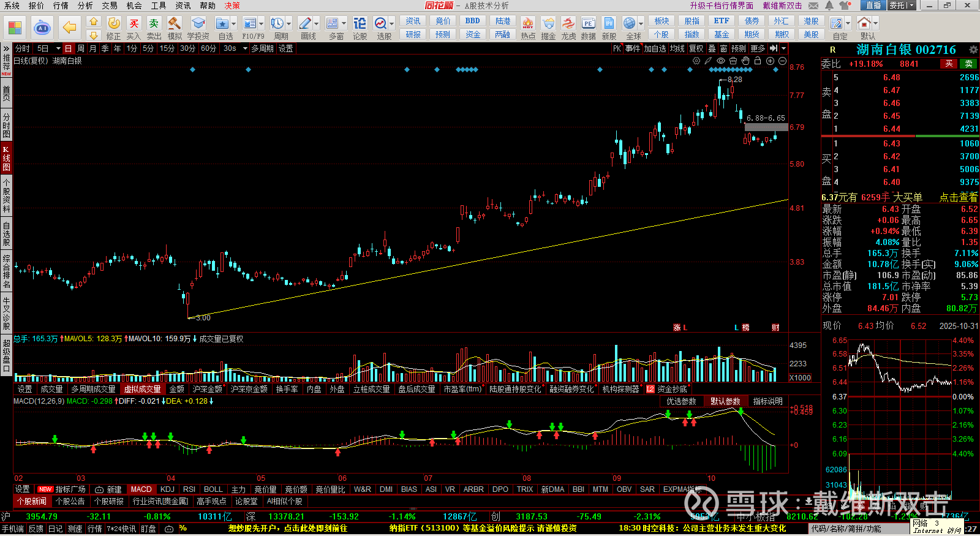Open the 分析 menu

(x=85, y=6)
